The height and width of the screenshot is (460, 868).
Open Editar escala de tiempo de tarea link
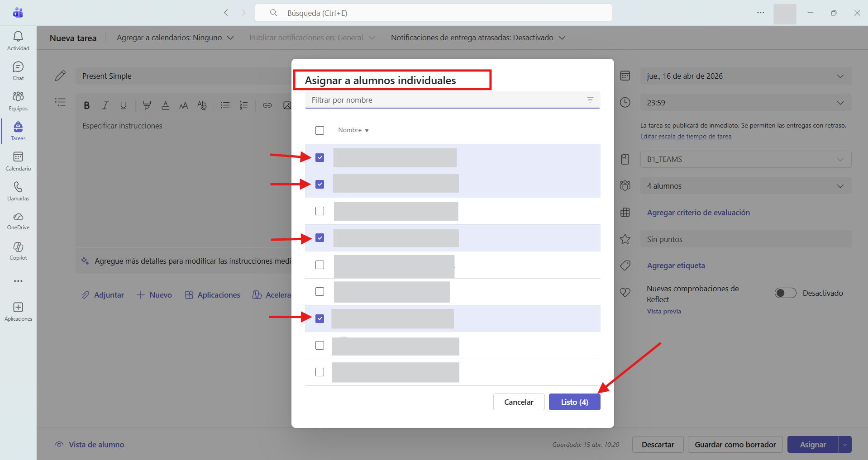click(686, 136)
